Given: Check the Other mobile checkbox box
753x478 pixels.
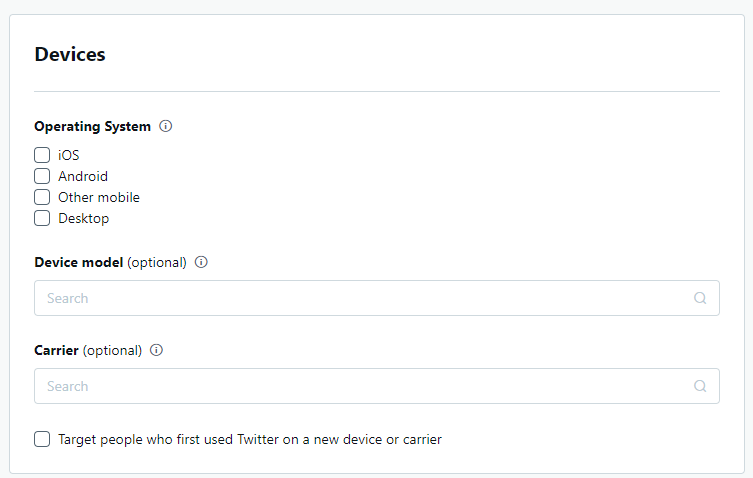Looking at the screenshot, I should coord(42,197).
